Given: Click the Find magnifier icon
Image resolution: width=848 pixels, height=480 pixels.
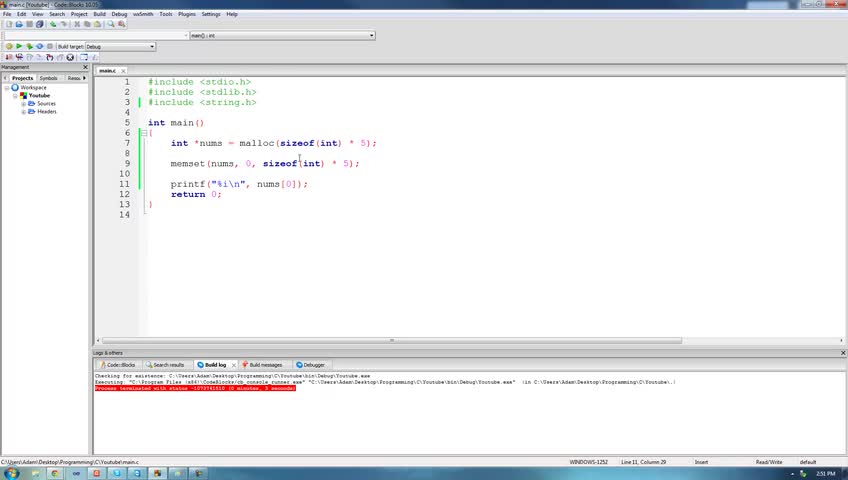Looking at the screenshot, I should [111, 24].
